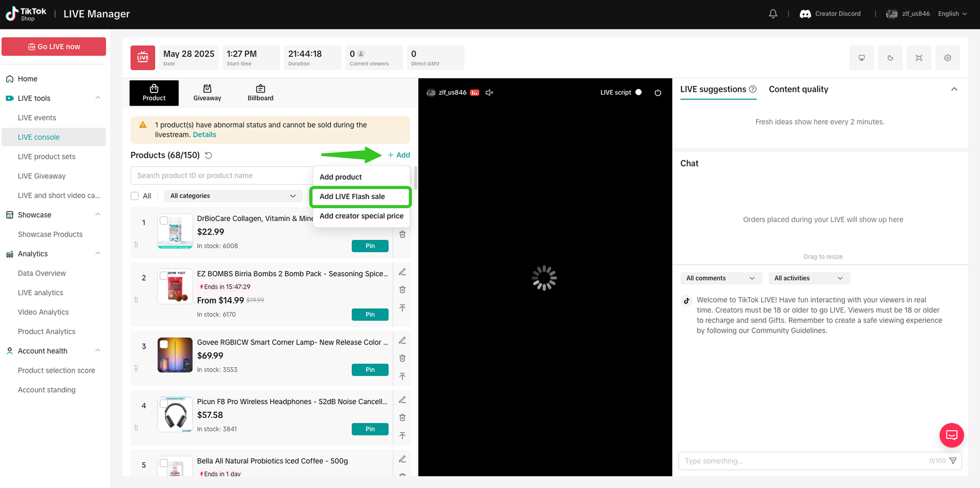Switch to the Giveaway tab
This screenshot has height=488, width=980.
click(207, 93)
